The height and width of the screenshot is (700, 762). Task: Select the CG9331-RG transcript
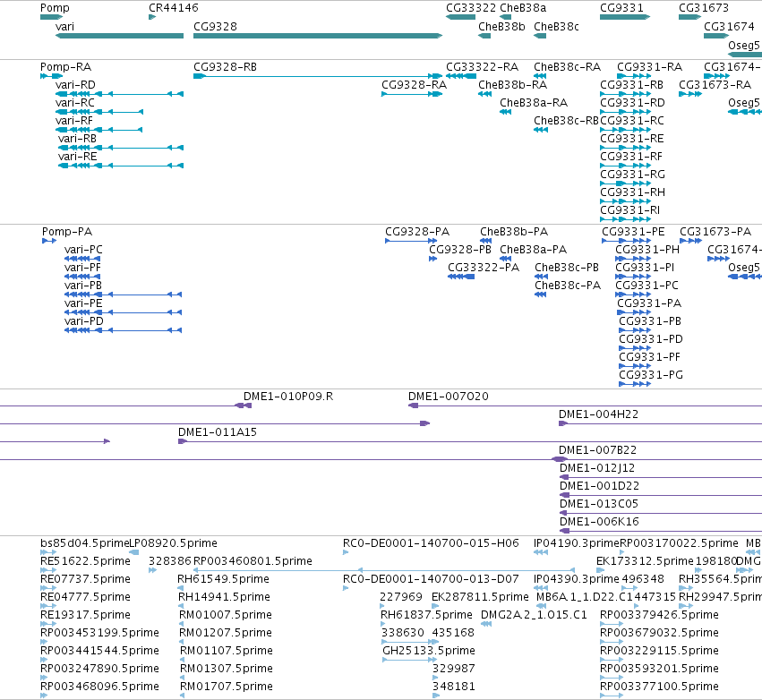pos(625,184)
